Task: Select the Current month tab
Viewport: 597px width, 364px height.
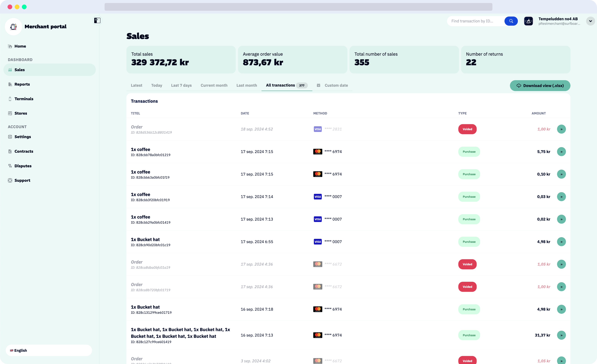Action: coord(214,85)
